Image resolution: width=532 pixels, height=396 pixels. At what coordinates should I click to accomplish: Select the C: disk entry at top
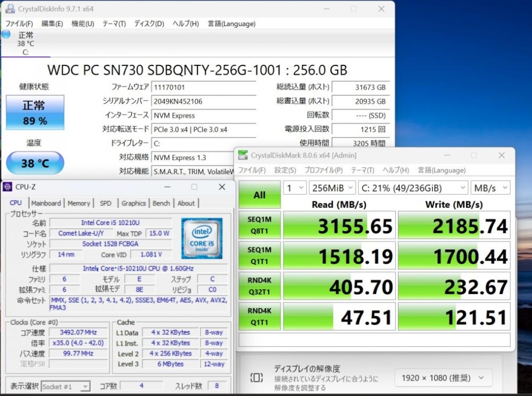(x=26, y=44)
